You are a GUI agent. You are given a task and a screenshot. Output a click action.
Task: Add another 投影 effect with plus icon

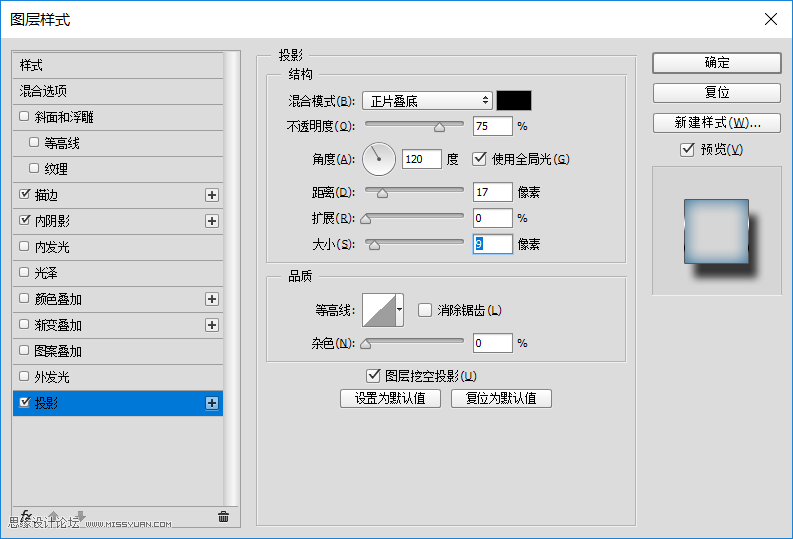click(x=212, y=403)
